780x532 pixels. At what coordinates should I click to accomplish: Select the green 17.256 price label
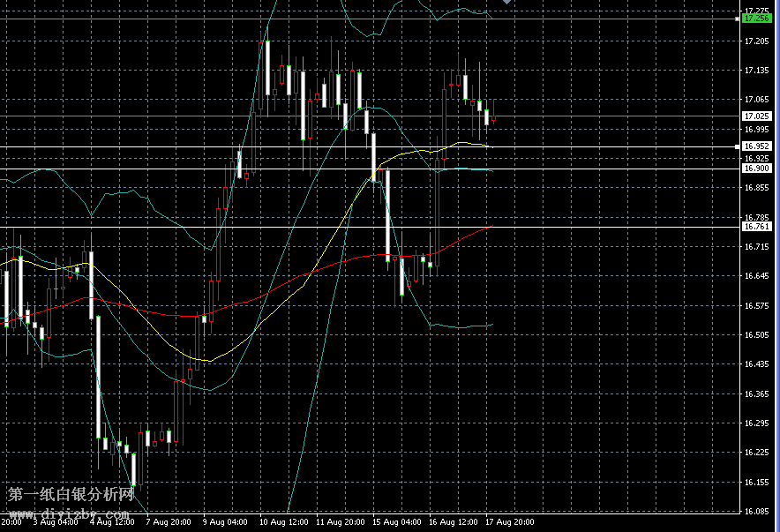[x=756, y=19]
